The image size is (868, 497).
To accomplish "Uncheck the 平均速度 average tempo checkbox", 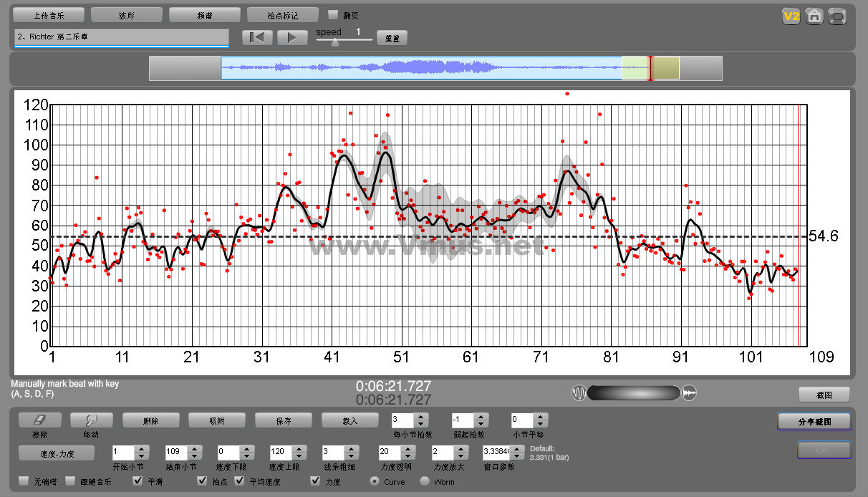I will [x=240, y=481].
